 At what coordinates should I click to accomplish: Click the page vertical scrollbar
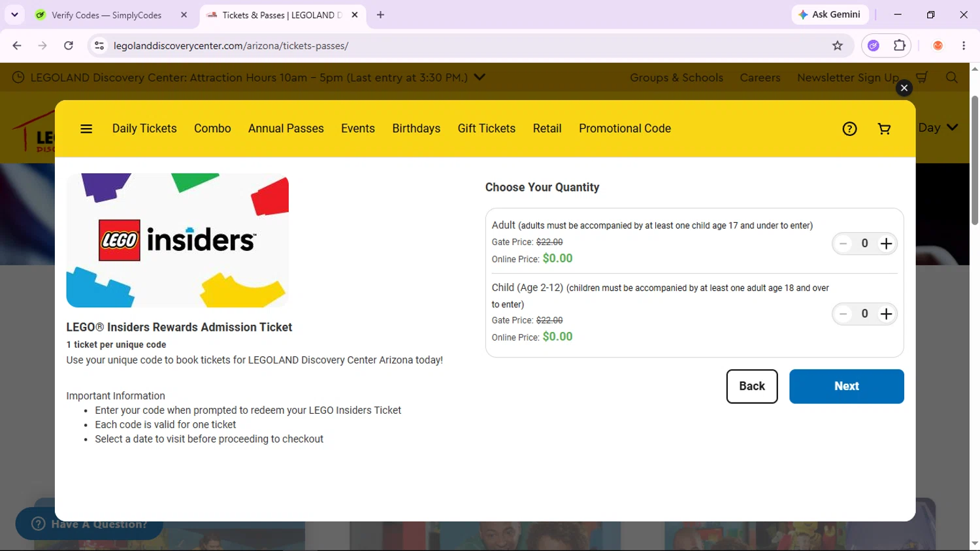point(975,160)
